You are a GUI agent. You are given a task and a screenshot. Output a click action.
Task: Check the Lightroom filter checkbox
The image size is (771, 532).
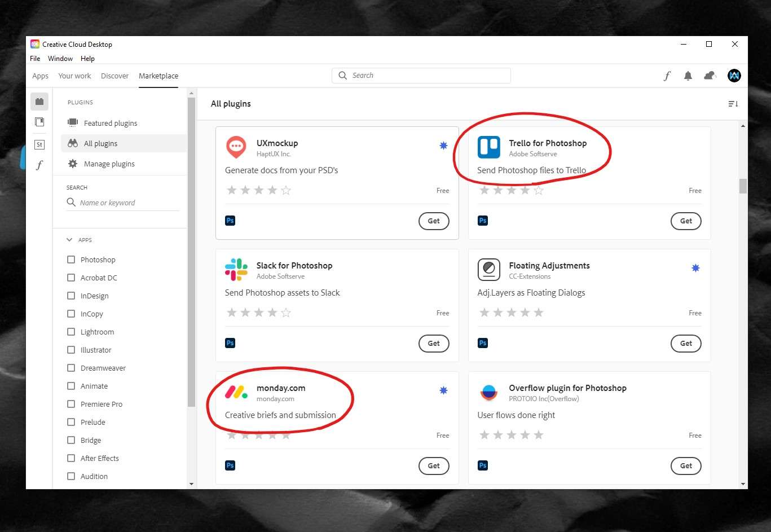click(71, 332)
